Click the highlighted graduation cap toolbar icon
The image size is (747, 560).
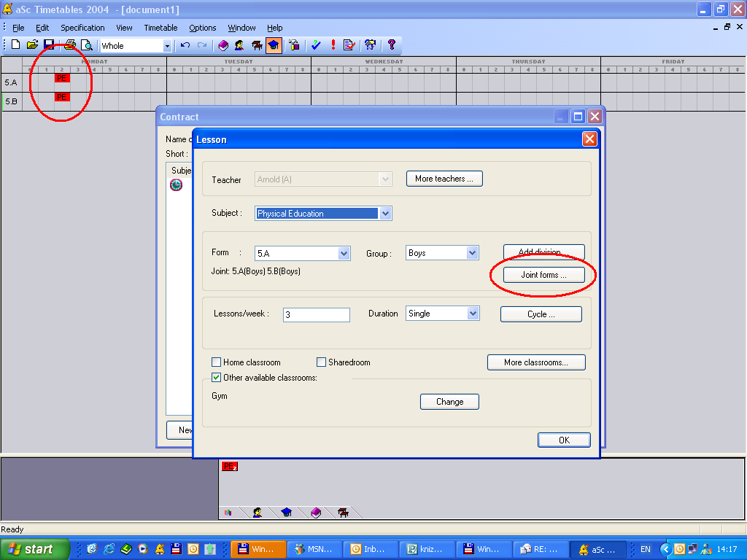click(x=273, y=45)
